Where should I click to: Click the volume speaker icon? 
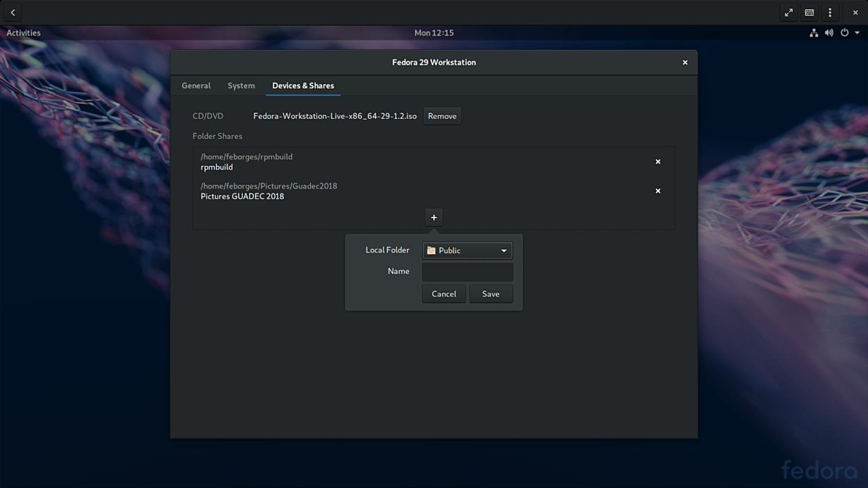828,33
